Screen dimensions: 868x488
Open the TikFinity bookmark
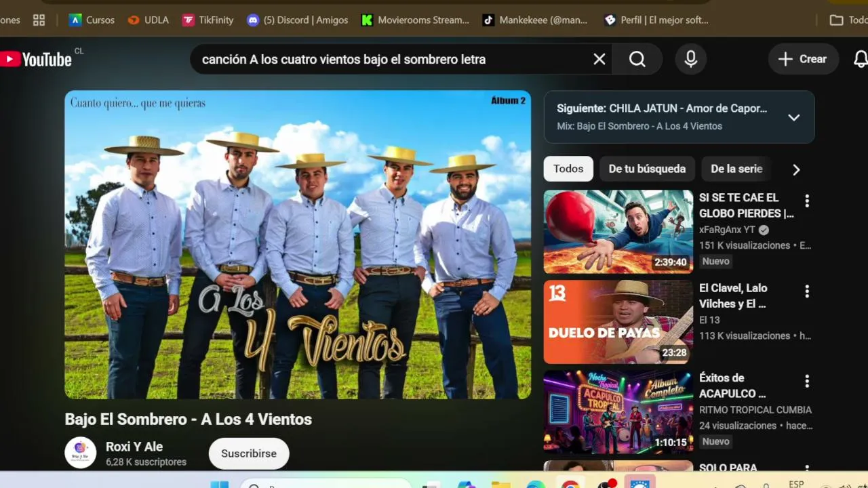coord(208,20)
